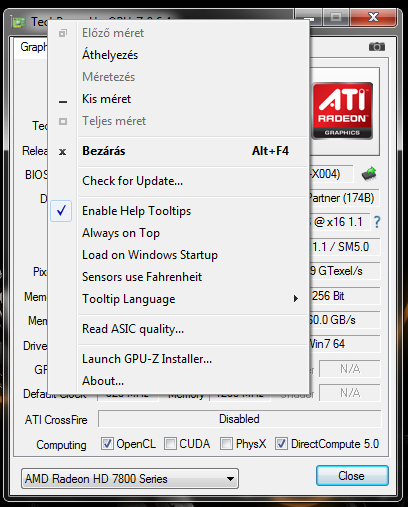Click the bus interface question mark
This screenshot has width=408, height=507.
pyautogui.click(x=377, y=222)
